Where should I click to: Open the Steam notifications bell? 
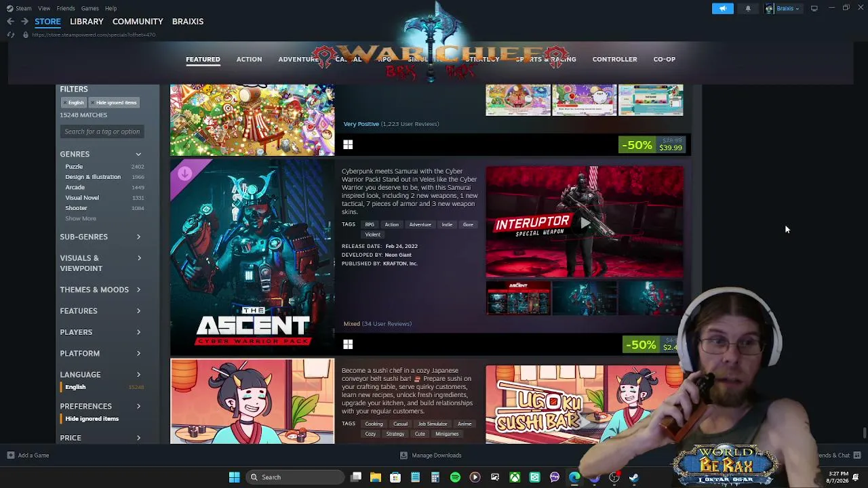[748, 8]
